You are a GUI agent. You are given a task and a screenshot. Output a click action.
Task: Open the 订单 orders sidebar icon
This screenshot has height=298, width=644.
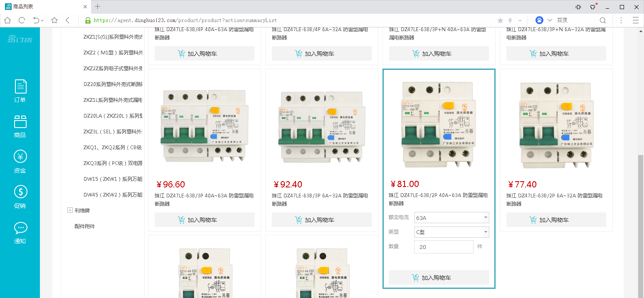20,91
